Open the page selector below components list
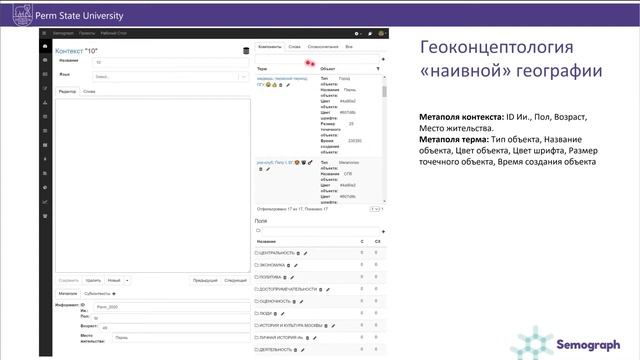 375,209
